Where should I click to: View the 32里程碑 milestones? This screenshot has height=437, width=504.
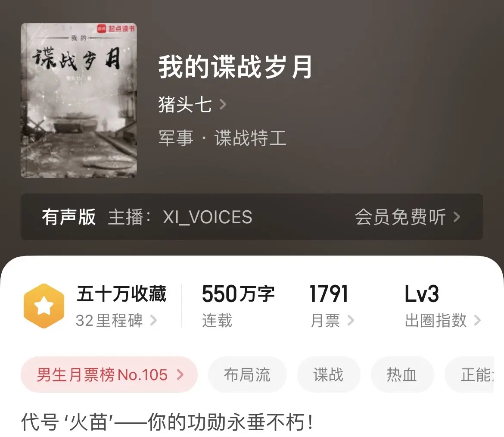(109, 320)
